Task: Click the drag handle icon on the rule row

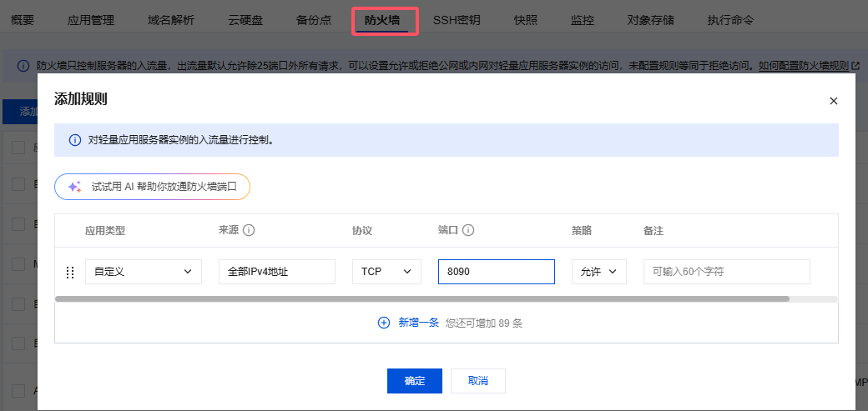Action: click(x=70, y=272)
